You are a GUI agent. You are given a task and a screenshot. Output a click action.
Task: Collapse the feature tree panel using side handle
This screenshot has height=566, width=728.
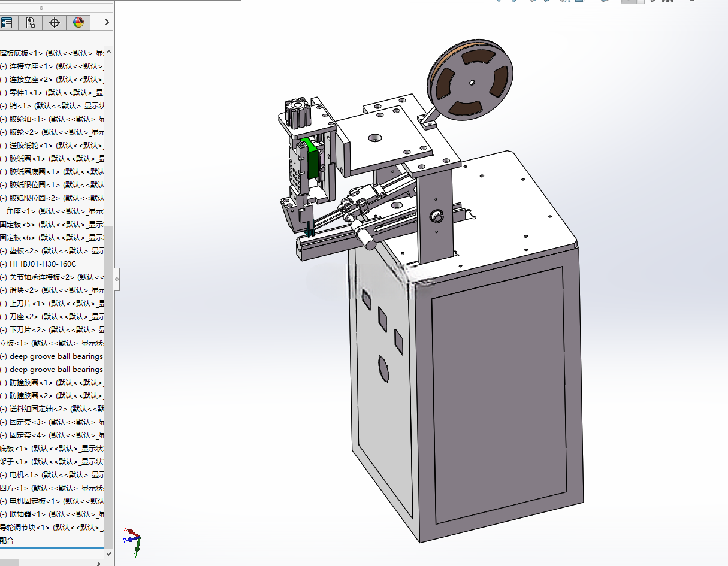point(117,279)
